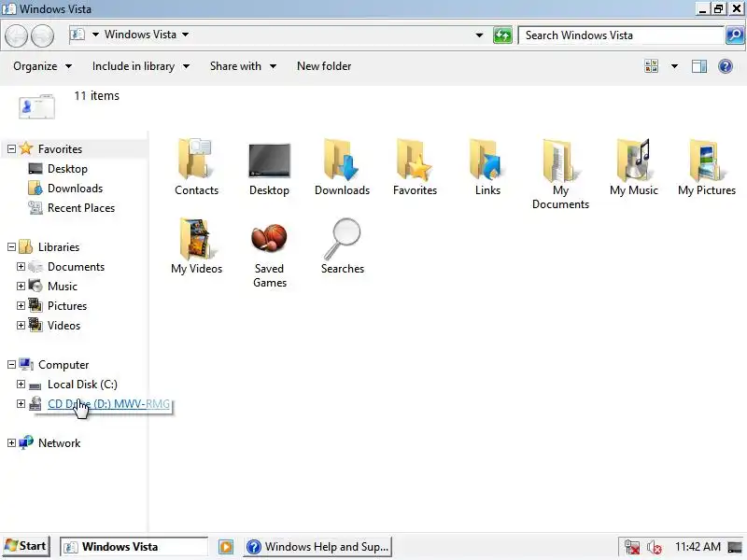
Task: Select Pictures library in sidebar
Action: [x=67, y=306]
